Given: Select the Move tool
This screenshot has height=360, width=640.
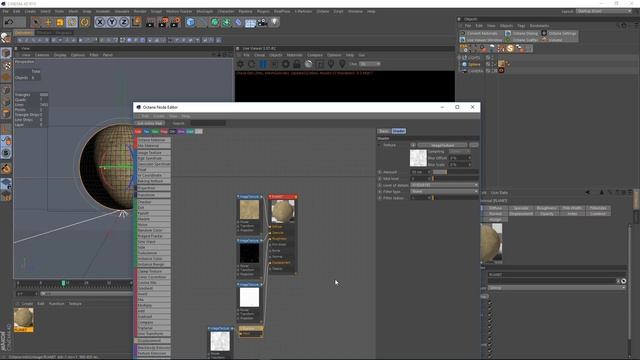Looking at the screenshot, I should 48,22.
